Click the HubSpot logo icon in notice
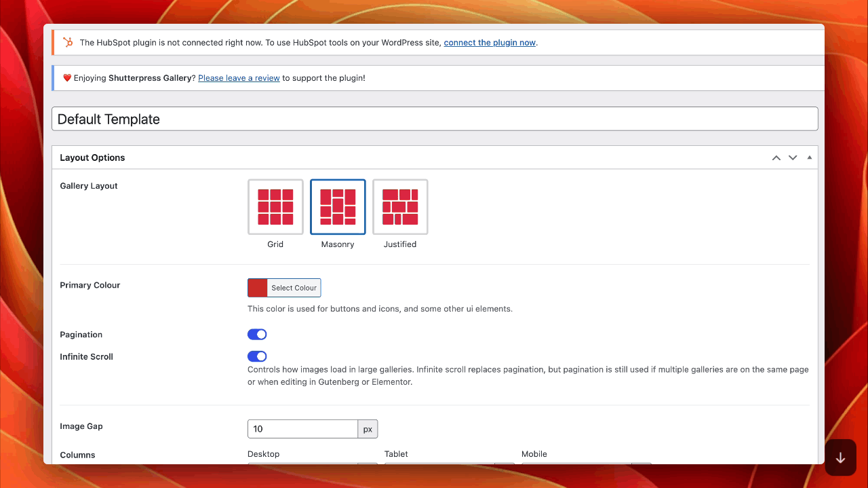Viewport: 868px width, 488px height. [68, 42]
